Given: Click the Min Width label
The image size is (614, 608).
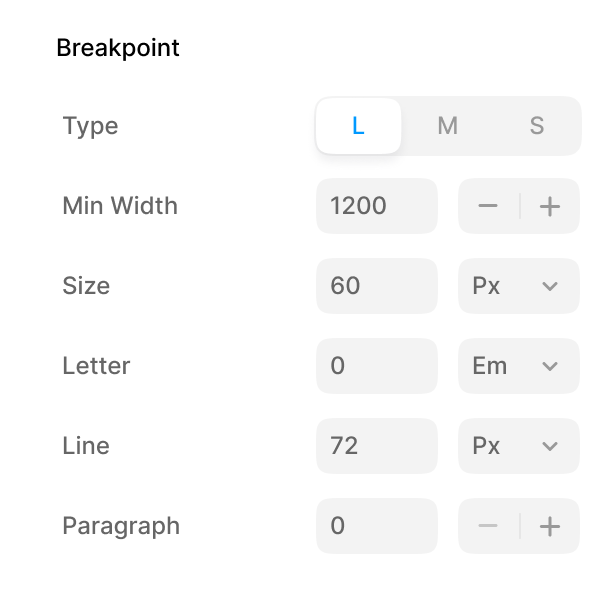Looking at the screenshot, I should (120, 206).
